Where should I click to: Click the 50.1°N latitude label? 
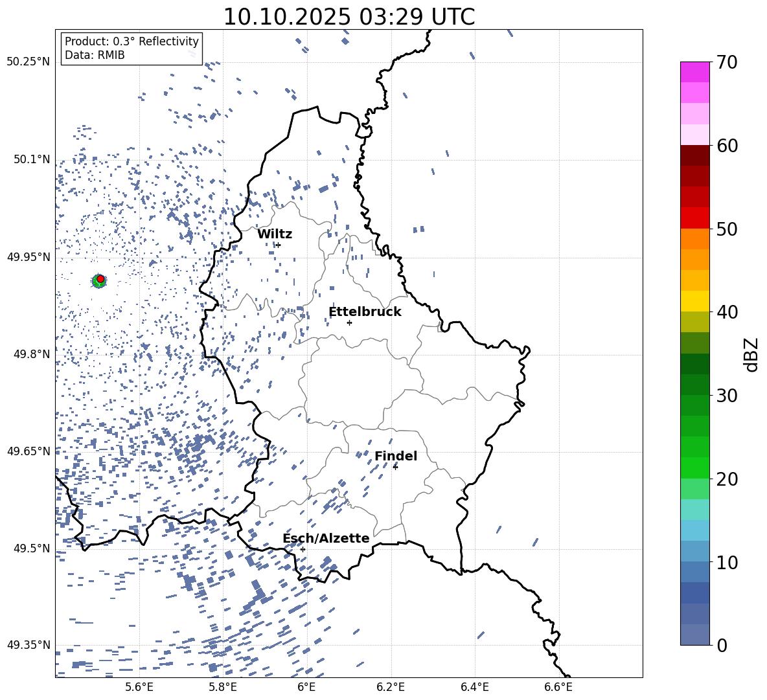(x=32, y=159)
